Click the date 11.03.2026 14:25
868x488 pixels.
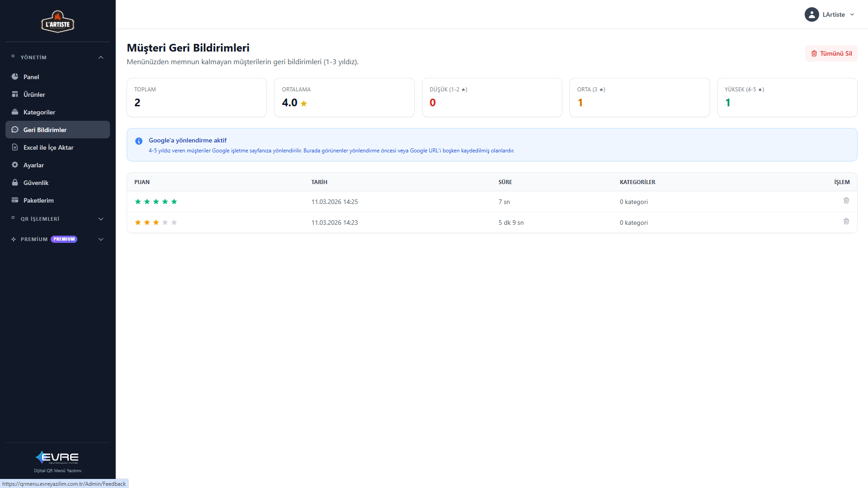pos(335,202)
